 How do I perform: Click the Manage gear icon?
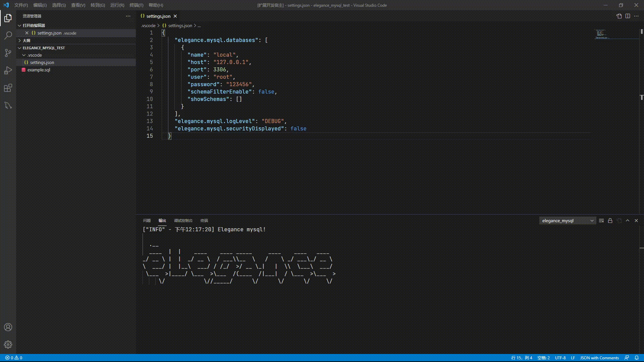tap(8, 344)
